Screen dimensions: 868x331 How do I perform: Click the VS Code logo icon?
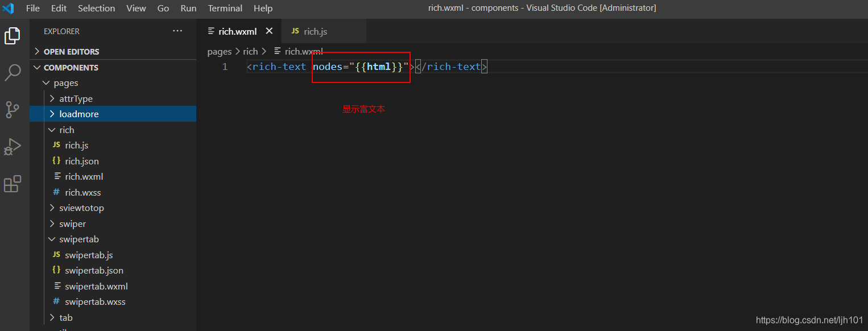(8, 8)
